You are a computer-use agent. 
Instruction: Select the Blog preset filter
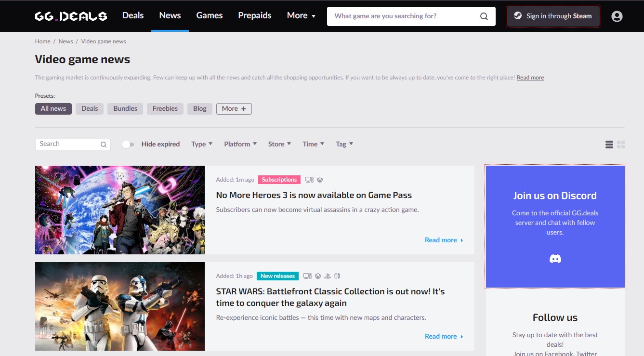[200, 109]
